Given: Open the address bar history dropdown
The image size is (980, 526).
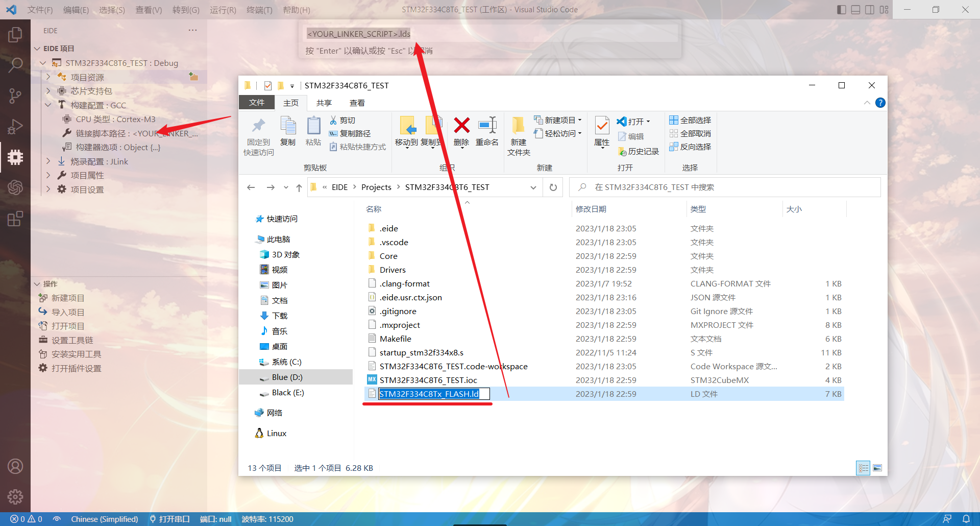Looking at the screenshot, I should pyautogui.click(x=533, y=187).
